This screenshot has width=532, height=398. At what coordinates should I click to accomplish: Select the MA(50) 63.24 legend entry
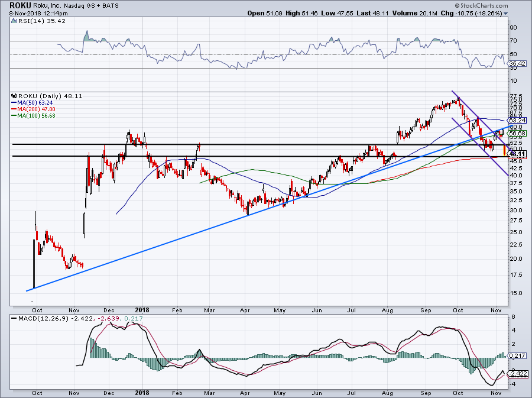[35, 102]
